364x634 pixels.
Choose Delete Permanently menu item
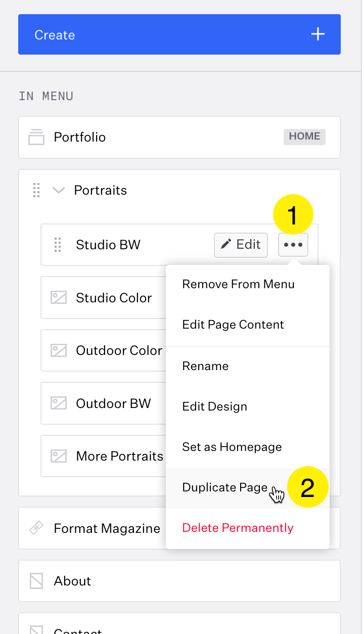point(238,528)
